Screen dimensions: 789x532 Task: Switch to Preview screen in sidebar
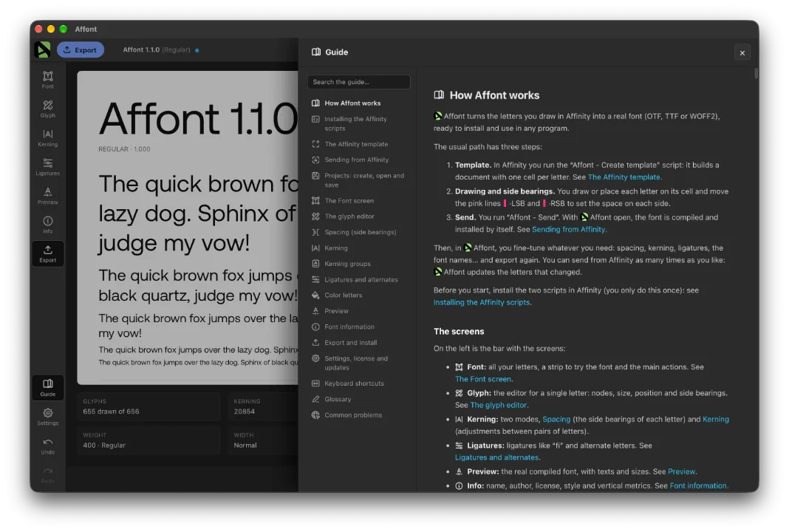tap(48, 196)
